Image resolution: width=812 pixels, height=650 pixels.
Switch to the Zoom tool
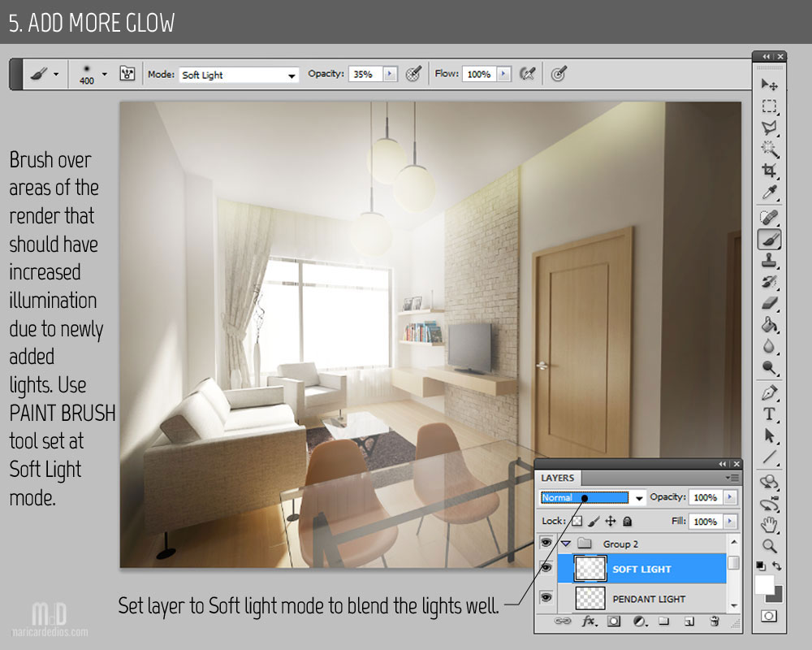click(x=769, y=546)
